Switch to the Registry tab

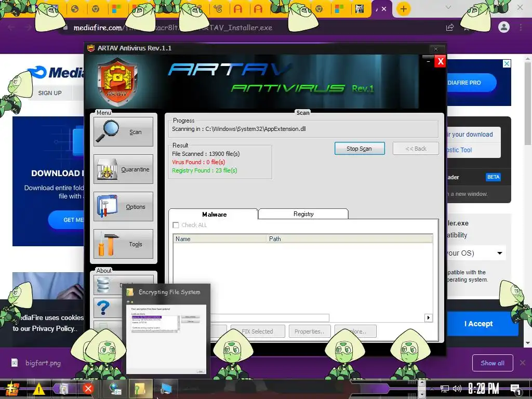(303, 214)
